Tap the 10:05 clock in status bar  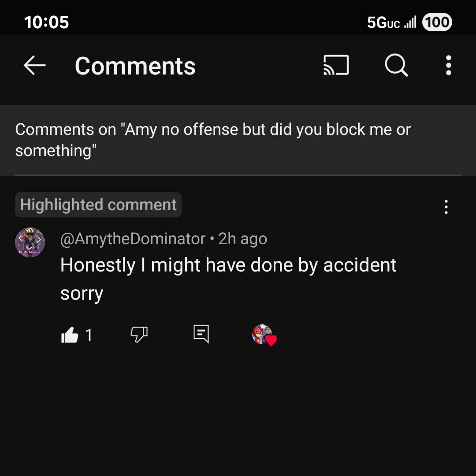click(x=46, y=22)
